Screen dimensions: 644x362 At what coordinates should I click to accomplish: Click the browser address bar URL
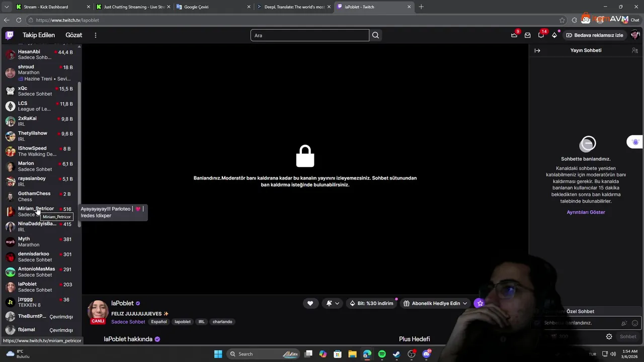click(67, 20)
